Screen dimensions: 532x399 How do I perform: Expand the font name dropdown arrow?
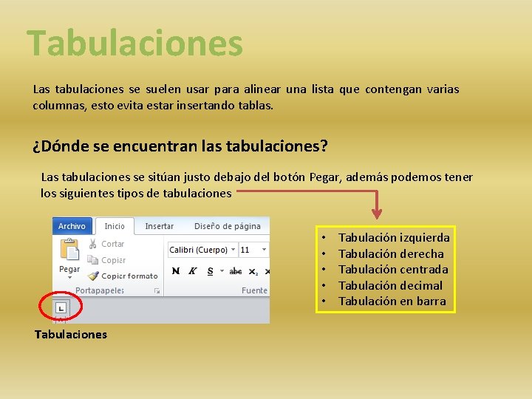point(233,250)
